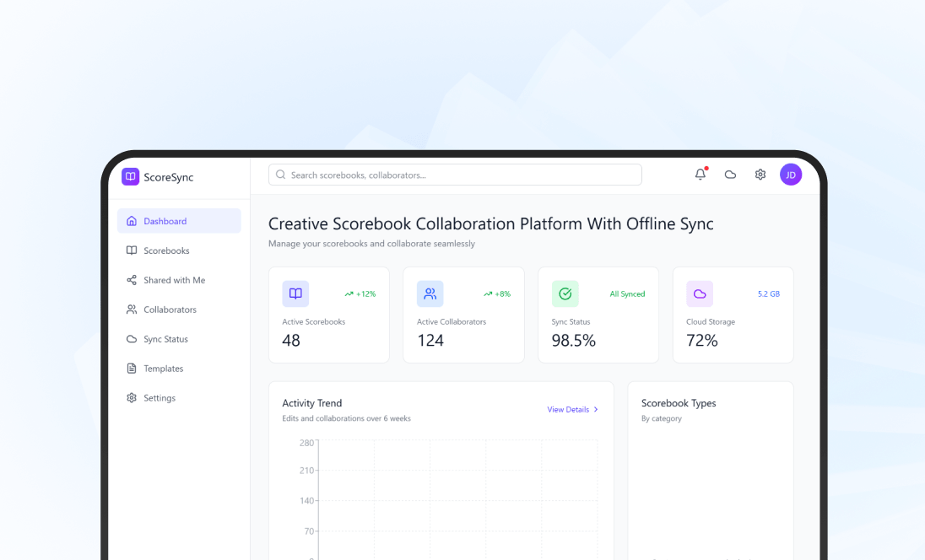The width and height of the screenshot is (925, 560).
Task: Click the All Synced status label
Action: pos(626,293)
